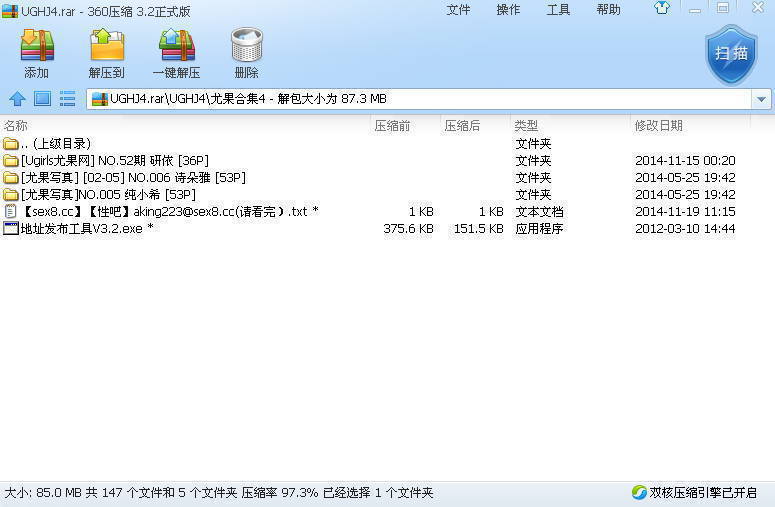Select the .. (上级目录) entry
775x507 pixels.
(x=56, y=144)
